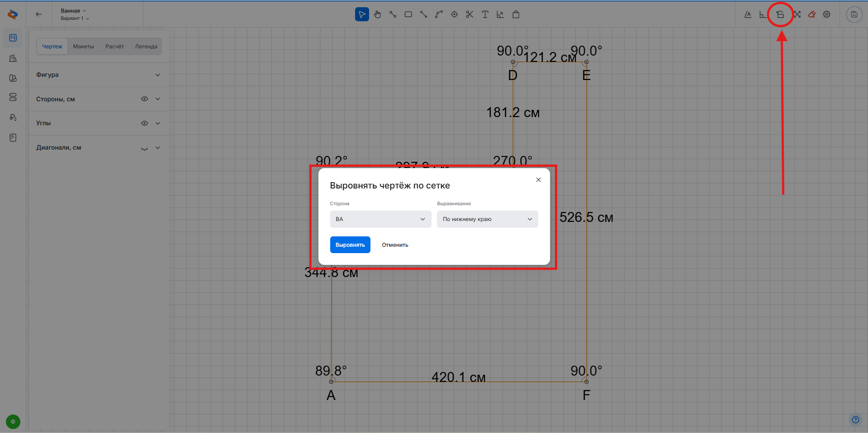Close the grid alignment dialog
Viewport: 868px width, 433px height.
click(x=538, y=180)
